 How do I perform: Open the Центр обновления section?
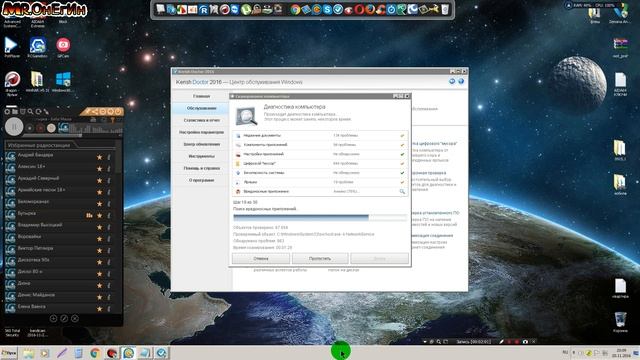[x=201, y=144]
